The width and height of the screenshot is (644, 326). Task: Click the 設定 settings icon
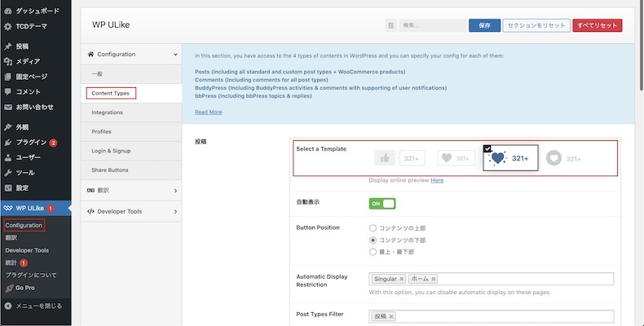[8, 188]
